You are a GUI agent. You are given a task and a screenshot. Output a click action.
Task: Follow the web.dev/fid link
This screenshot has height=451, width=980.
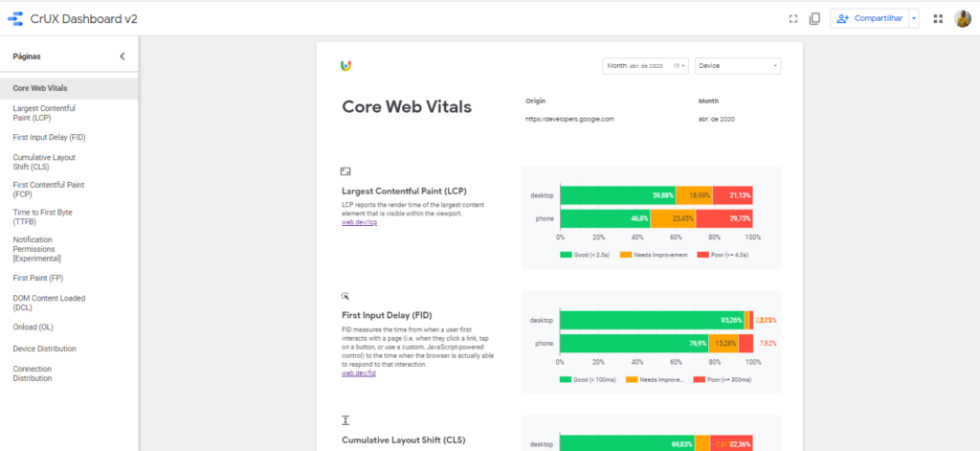click(x=359, y=373)
